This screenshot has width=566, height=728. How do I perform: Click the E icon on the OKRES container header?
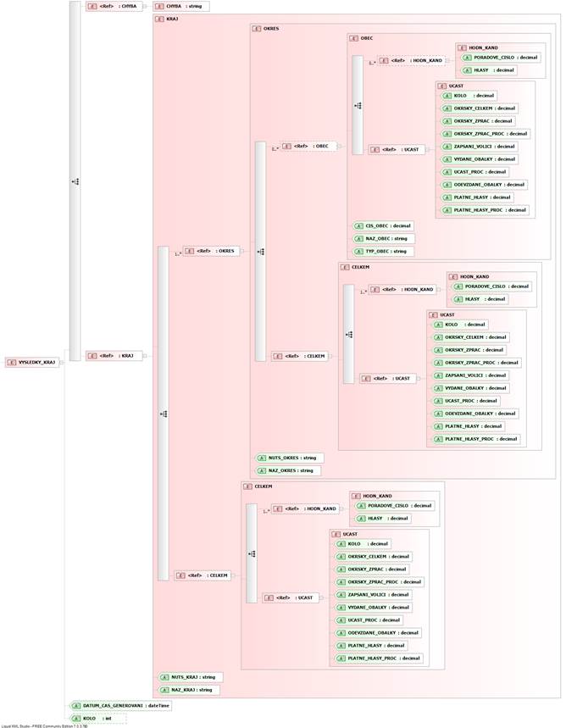tap(257, 28)
